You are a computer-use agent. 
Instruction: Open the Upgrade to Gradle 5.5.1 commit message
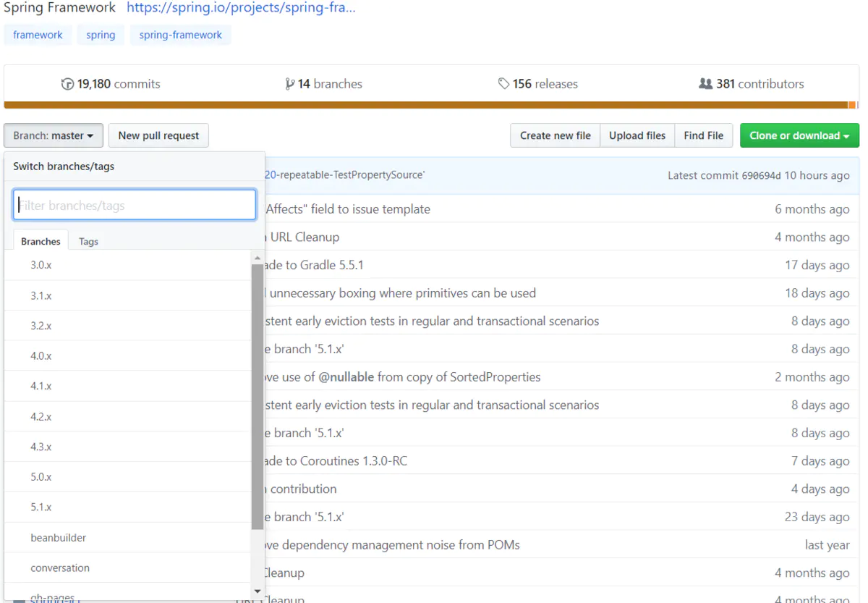(315, 265)
